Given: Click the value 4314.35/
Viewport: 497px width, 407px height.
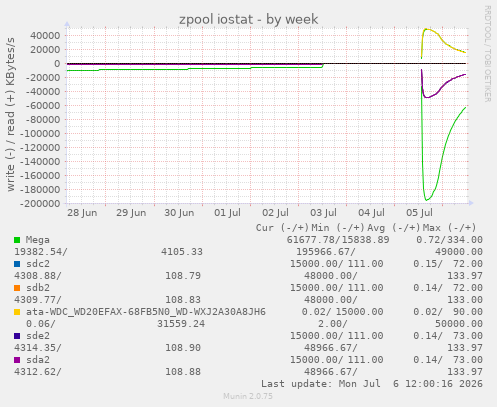Looking at the screenshot, I should [x=38, y=348].
